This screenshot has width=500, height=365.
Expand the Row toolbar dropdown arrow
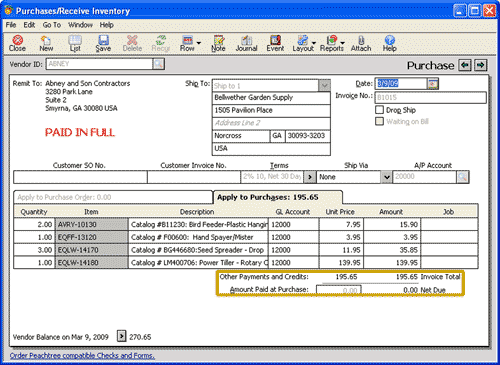(199, 43)
